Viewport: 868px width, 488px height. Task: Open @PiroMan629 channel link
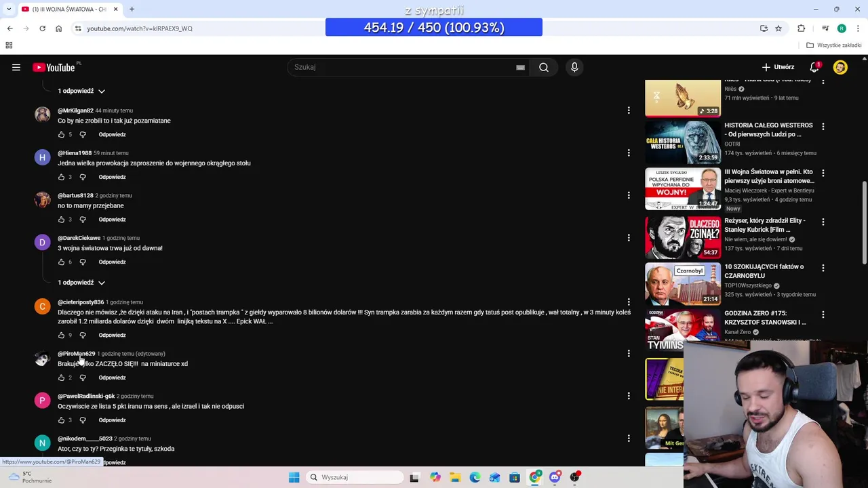pos(76,354)
